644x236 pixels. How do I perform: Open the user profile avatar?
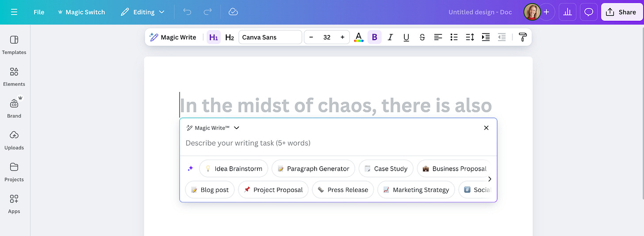pos(532,12)
